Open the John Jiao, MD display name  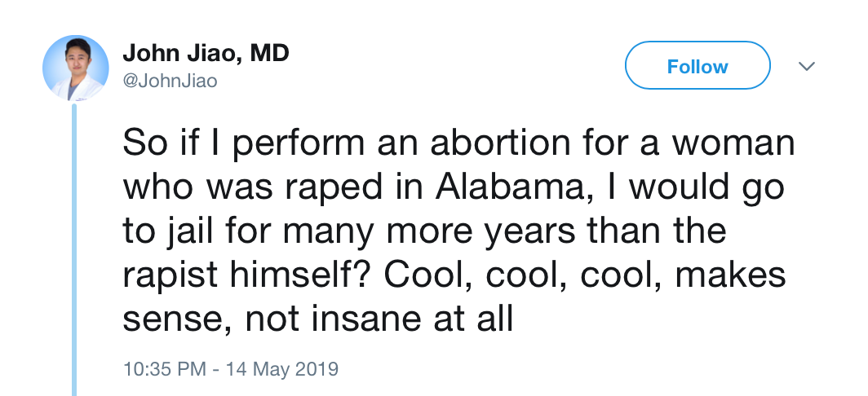pos(206,55)
